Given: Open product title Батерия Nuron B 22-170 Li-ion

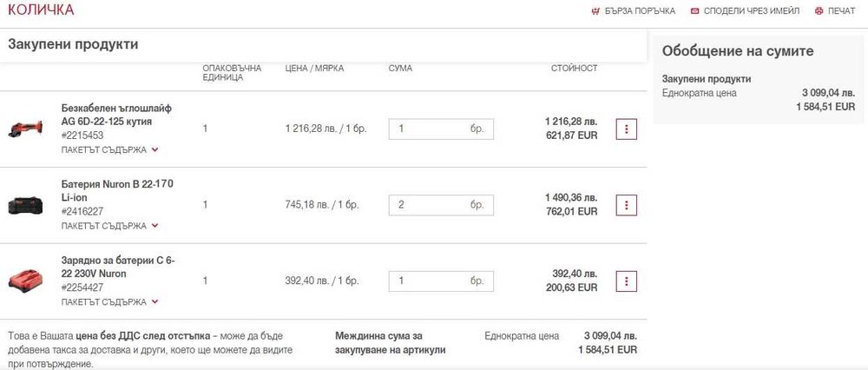Looking at the screenshot, I should coord(117,190).
